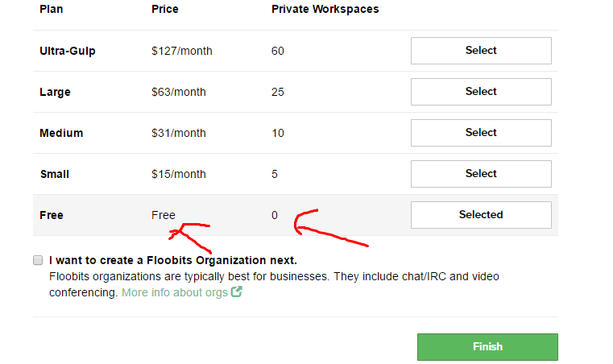The image size is (613, 364).
Task: Click the Ultra-Gulp plan name
Action: tap(67, 52)
